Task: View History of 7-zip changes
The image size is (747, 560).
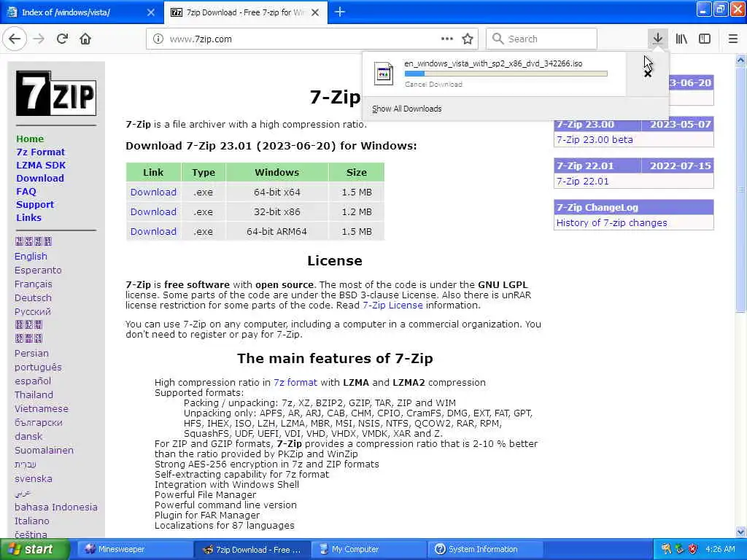Action: [612, 222]
